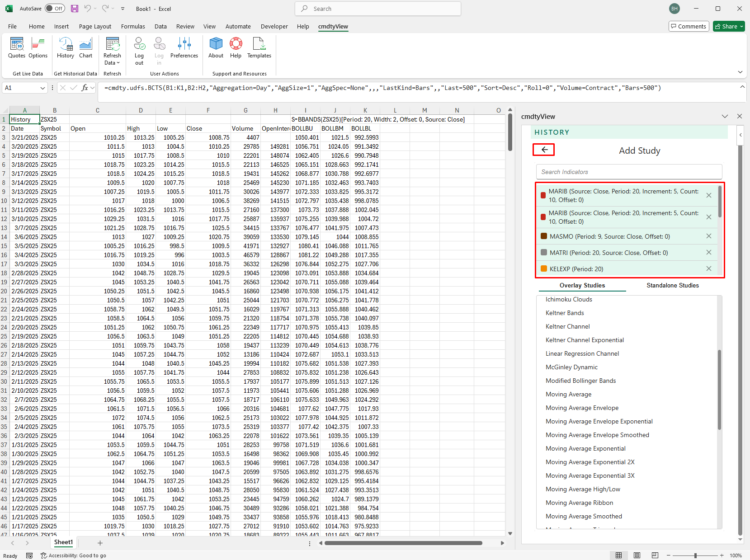Add a new sheet with plus icon

pos(100,543)
